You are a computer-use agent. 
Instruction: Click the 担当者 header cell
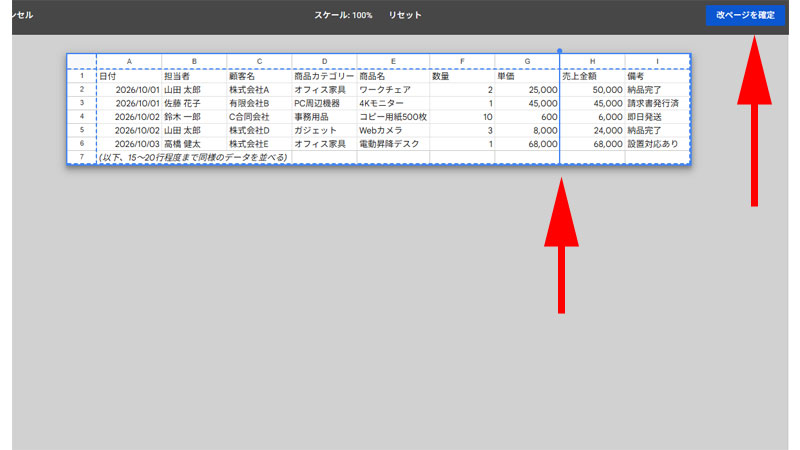194,76
